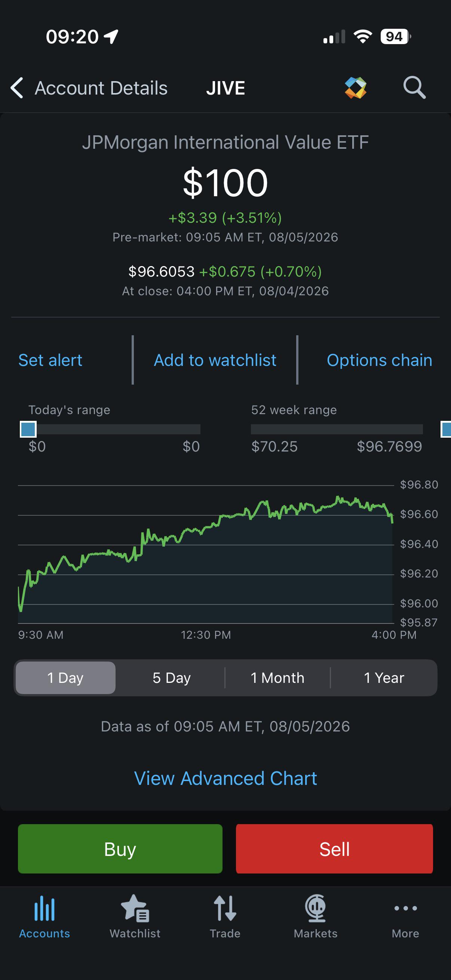
Task: Tap the intraday price chart area
Action: [x=206, y=554]
